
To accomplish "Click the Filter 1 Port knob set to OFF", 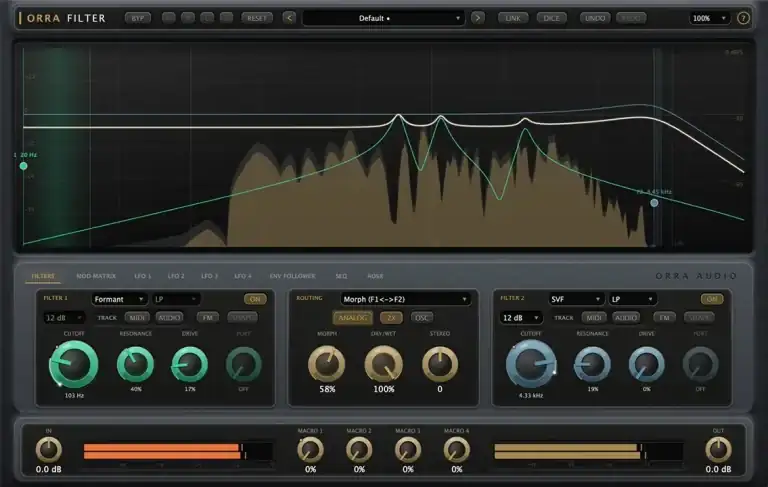I will tap(243, 365).
